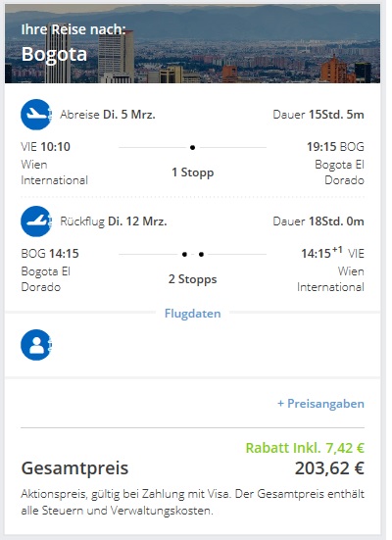Click the Abreise Di. 5 Mrz. date
The image size is (392, 540).
(108, 115)
